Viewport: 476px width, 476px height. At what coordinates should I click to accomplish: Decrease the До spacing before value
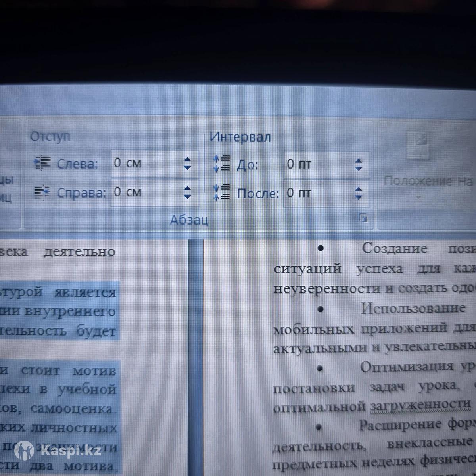pyautogui.click(x=359, y=169)
